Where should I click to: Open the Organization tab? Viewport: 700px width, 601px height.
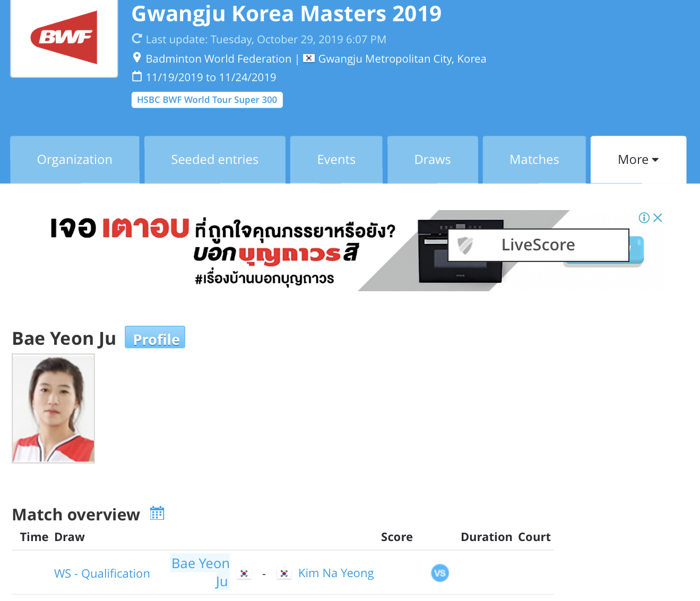pos(75,160)
